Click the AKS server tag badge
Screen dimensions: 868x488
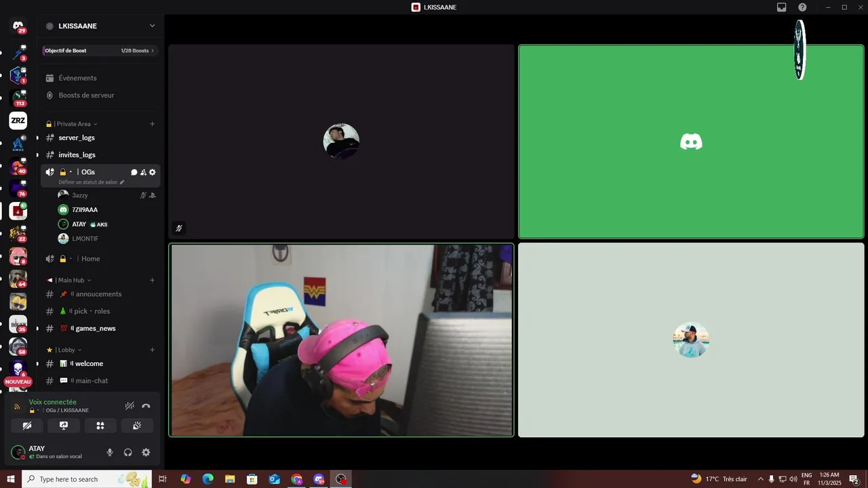[x=99, y=224]
